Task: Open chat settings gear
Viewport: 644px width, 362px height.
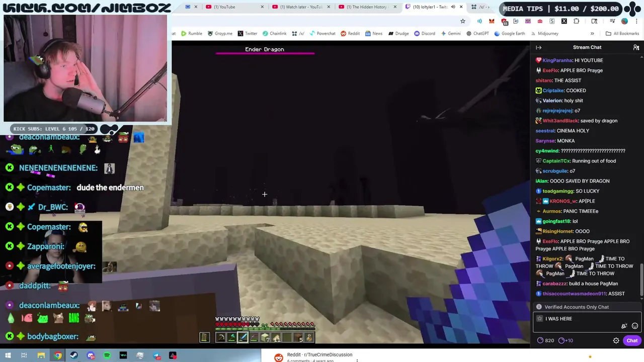Action: 616,340
